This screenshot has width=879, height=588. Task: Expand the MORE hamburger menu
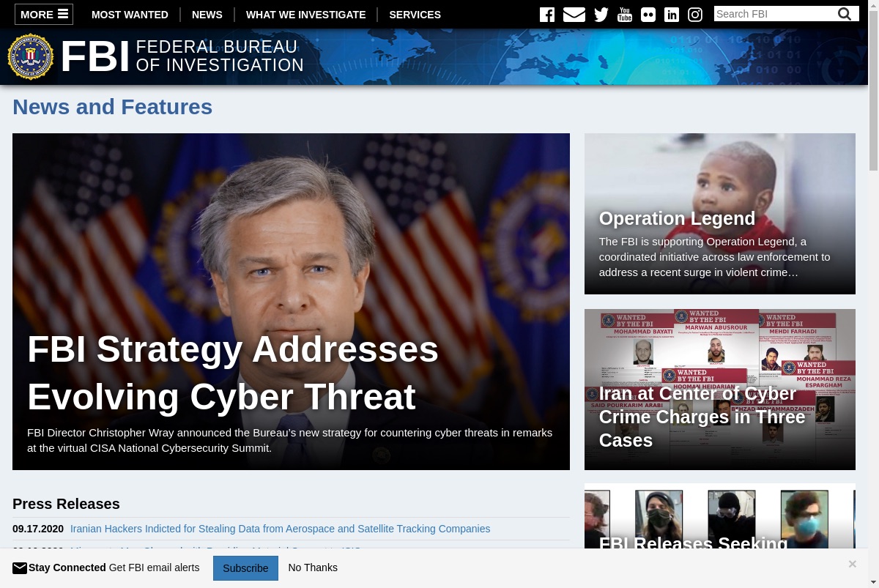click(x=44, y=14)
